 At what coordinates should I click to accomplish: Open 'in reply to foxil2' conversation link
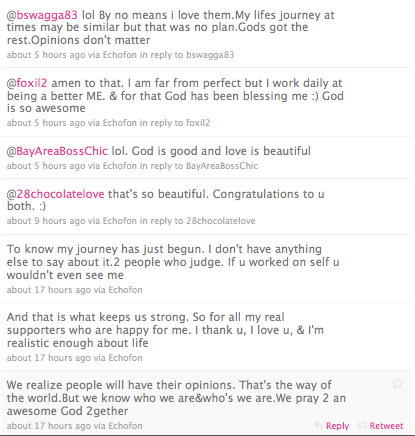point(175,123)
